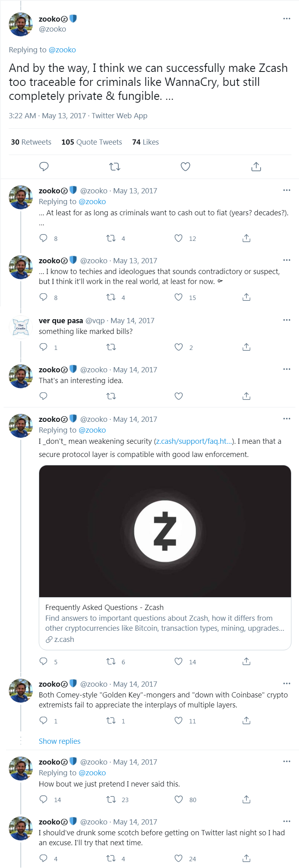
Task: Open ver que pasa's profile avatar
Action: tap(21, 327)
